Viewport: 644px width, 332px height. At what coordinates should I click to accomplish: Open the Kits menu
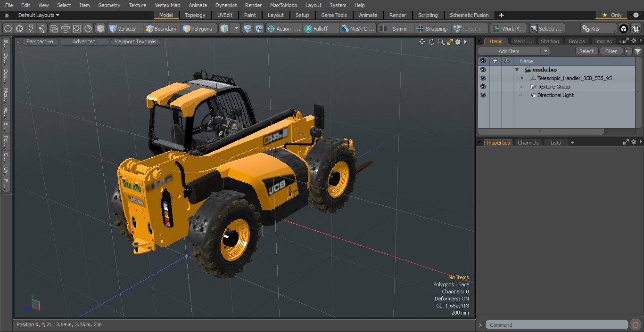pyautogui.click(x=598, y=29)
